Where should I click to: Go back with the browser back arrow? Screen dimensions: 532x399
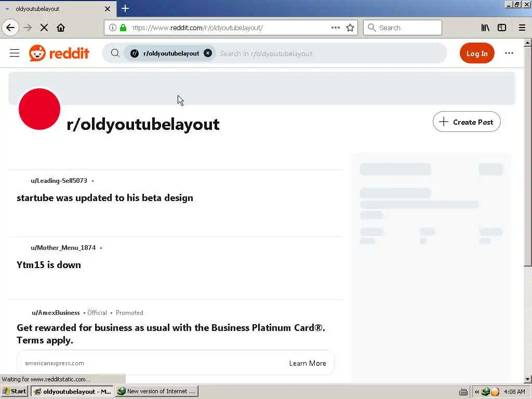(10, 28)
